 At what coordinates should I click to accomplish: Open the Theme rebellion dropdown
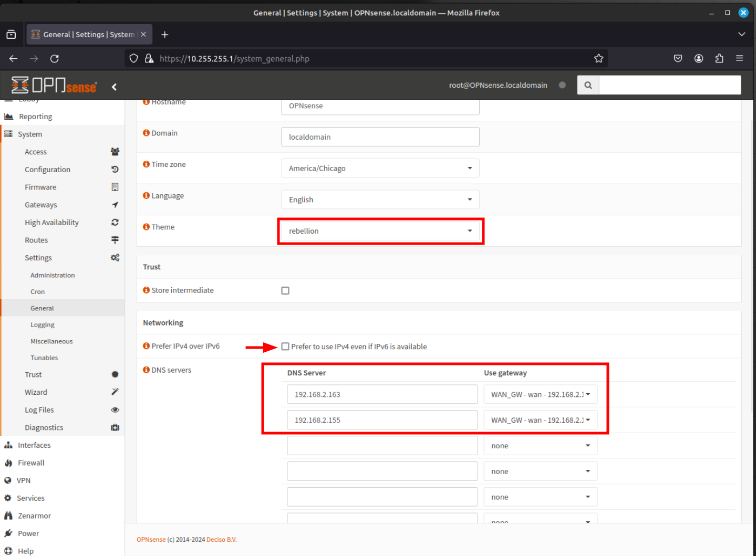click(380, 231)
